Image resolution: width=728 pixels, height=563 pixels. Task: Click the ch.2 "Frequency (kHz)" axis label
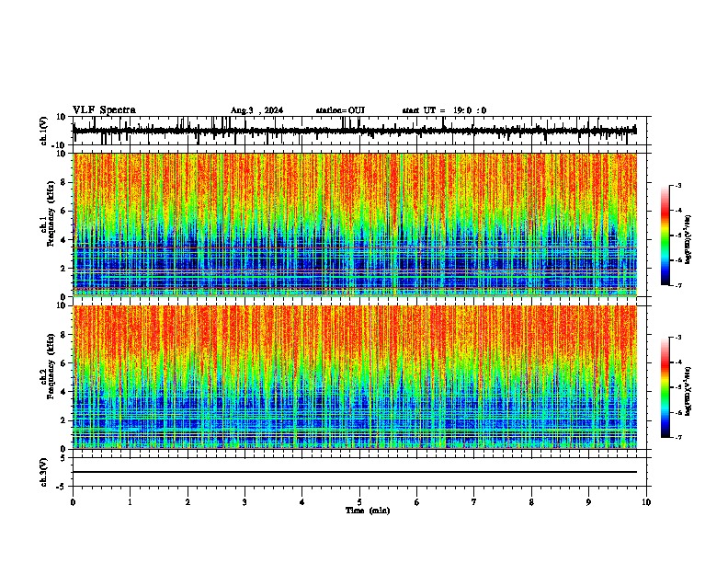pyautogui.click(x=51, y=366)
